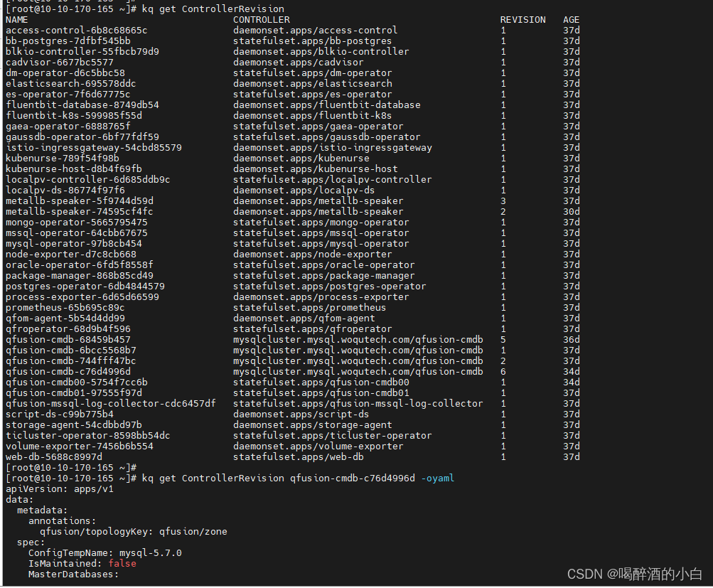The height and width of the screenshot is (588, 713).
Task: Click gaea-operator-6888765f name
Action: [x=68, y=127]
